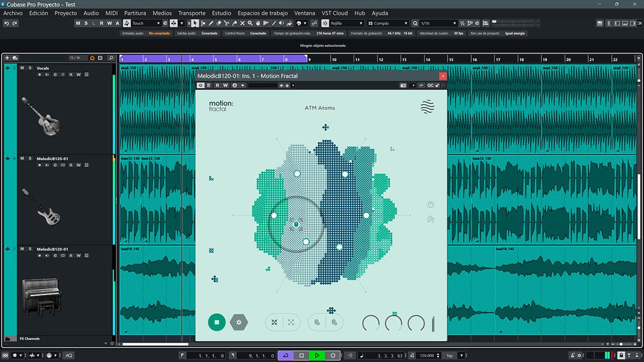Toggle global Mute M button in toolbar
This screenshot has height=362, width=644.
coord(78,23)
